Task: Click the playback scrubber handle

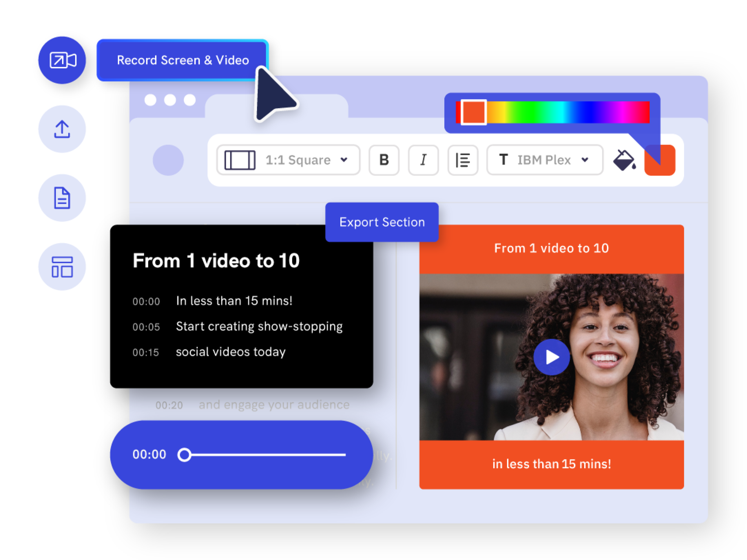Action: tap(185, 454)
